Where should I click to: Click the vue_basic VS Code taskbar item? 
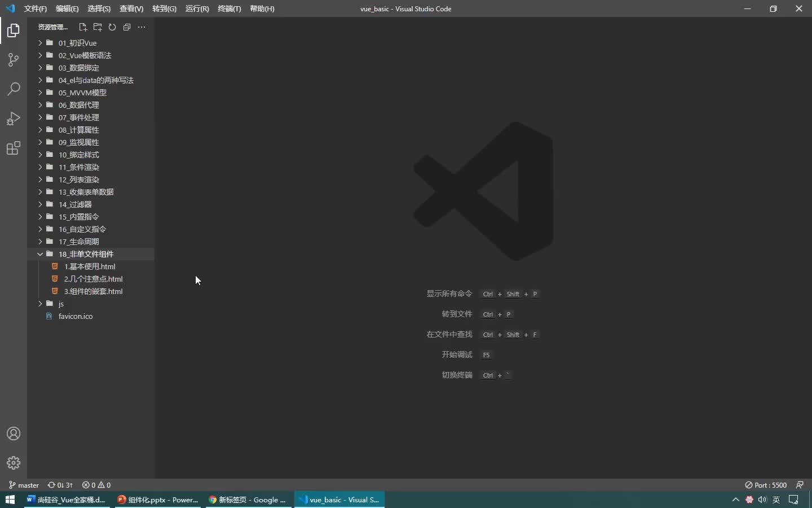tap(339, 500)
